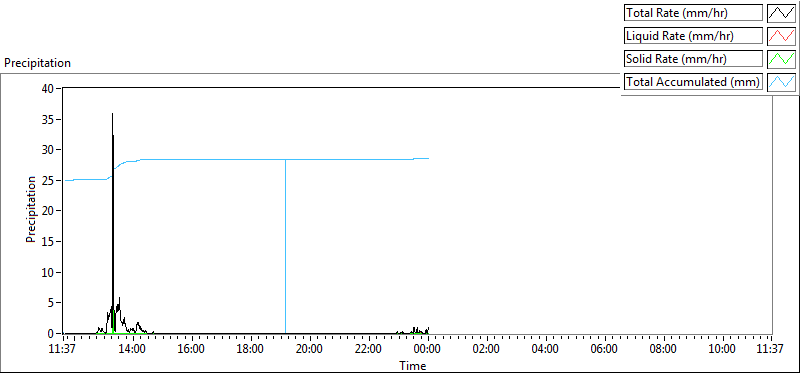Click the Total Accumulated blue plot icon
This screenshot has width=800, height=373.
[782, 82]
